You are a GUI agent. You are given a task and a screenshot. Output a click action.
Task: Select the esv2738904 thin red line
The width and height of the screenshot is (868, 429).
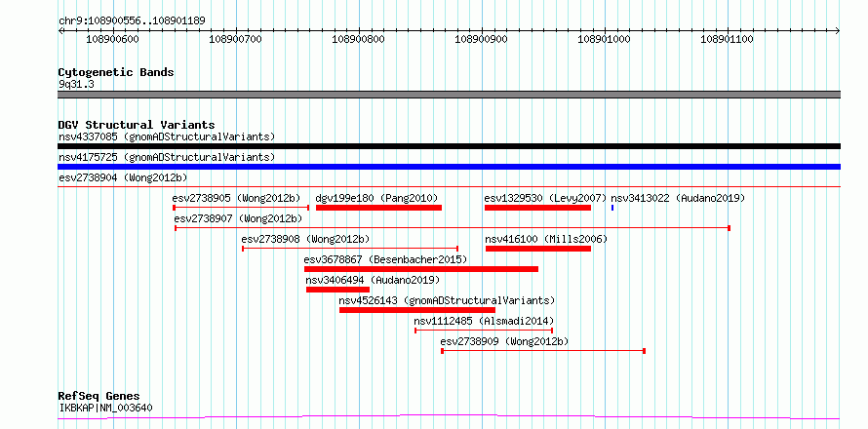point(449,187)
